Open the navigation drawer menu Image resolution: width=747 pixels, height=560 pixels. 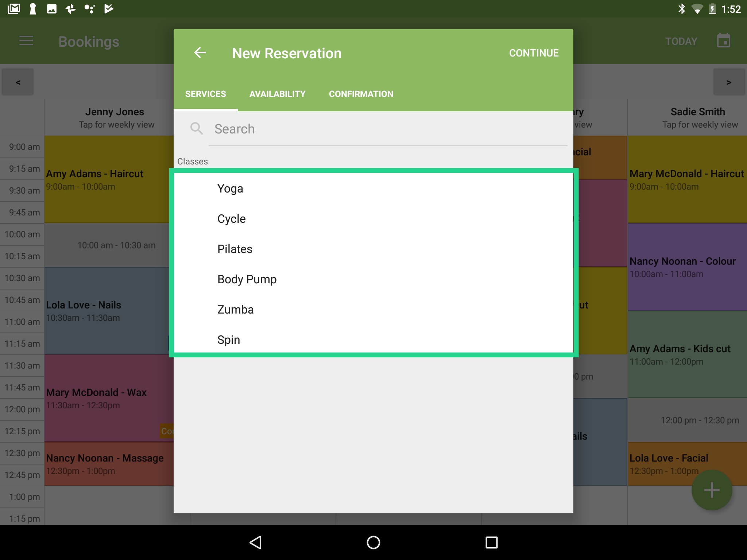26,41
